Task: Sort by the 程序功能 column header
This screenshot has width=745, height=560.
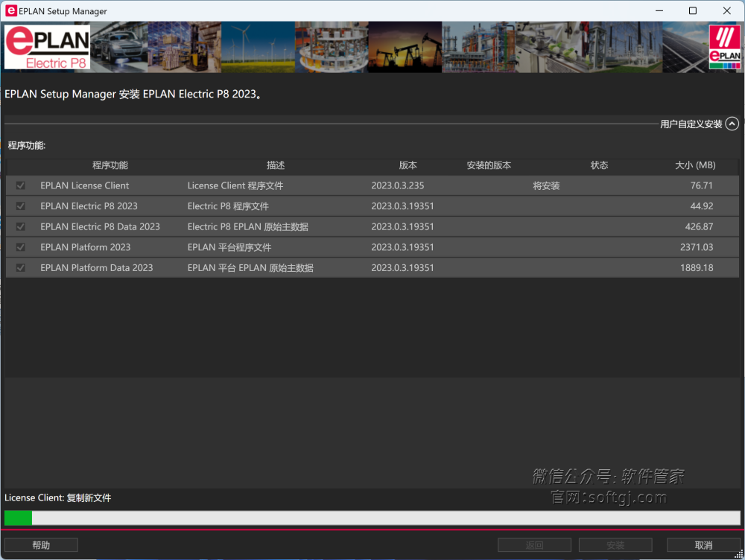Action: (x=110, y=165)
